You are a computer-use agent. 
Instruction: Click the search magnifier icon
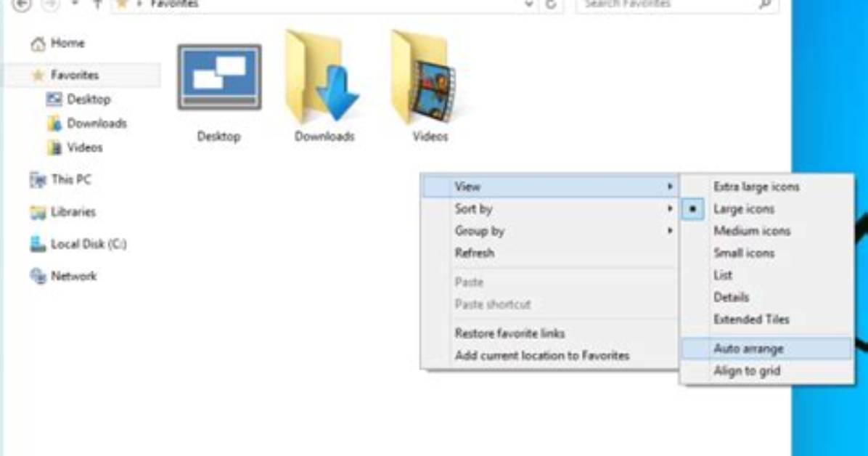click(765, 4)
